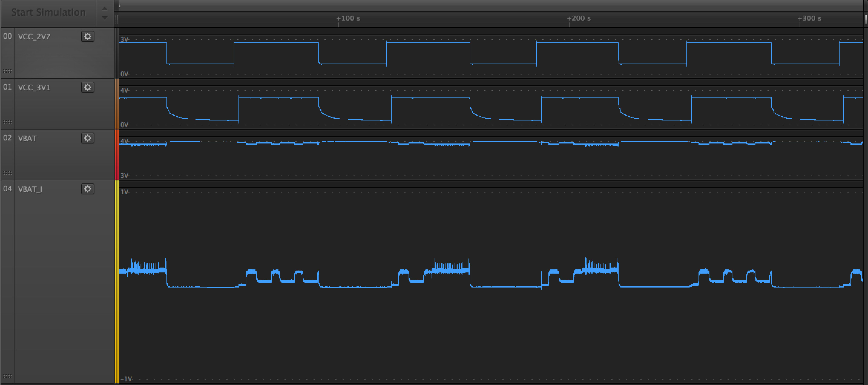The height and width of the screenshot is (385, 868).
Task: Click the Start Simulation button
Action: click(x=48, y=13)
